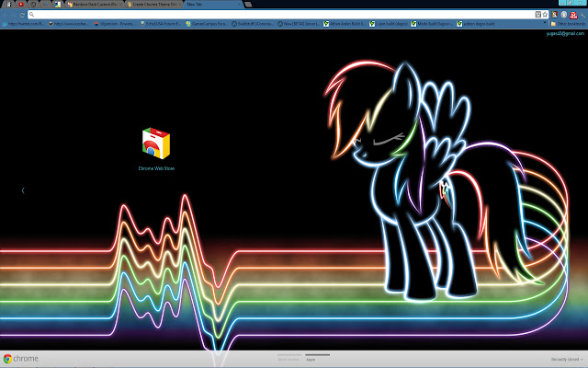Click the back navigation arrow
588x368 pixels.
pyautogui.click(x=6, y=15)
